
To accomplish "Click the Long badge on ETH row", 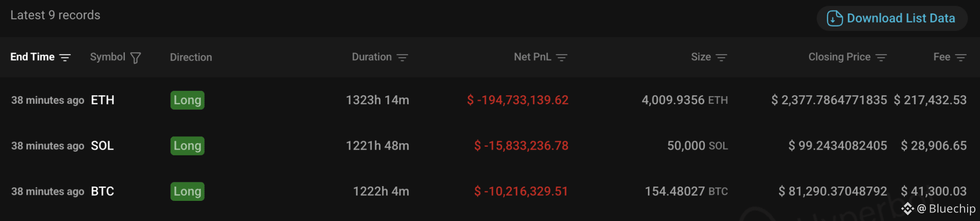I will (188, 100).
